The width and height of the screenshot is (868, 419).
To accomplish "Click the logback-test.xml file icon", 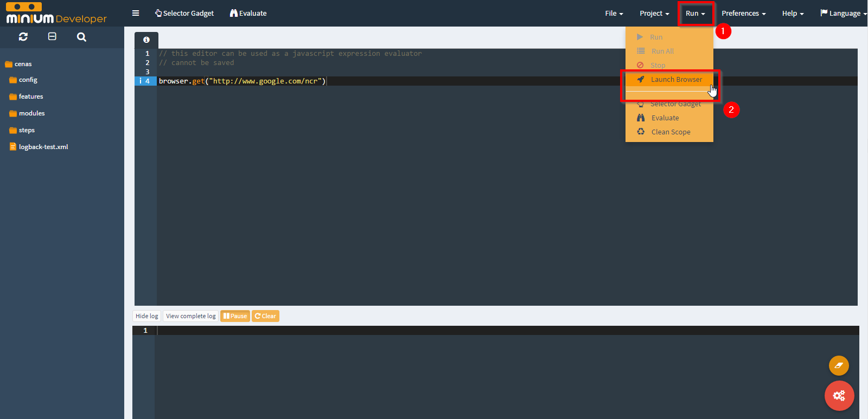I will click(x=13, y=147).
